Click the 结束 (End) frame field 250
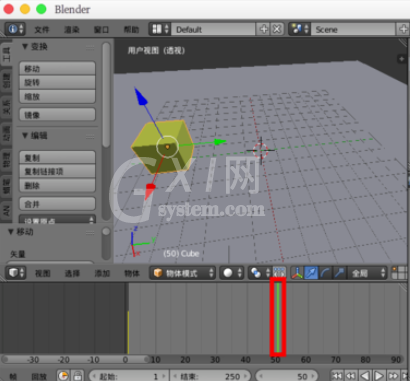The image size is (410, 381). click(x=210, y=376)
